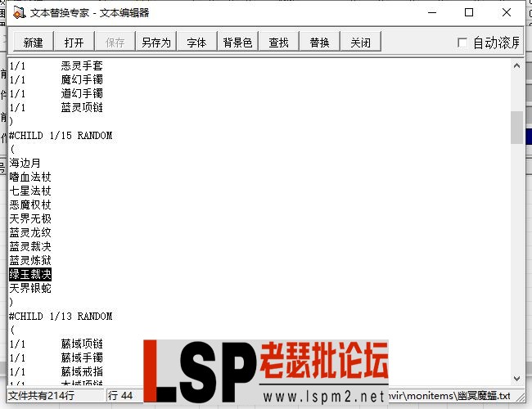Click the 关闭 (Close) toolbar button
The width and height of the screenshot is (532, 409).
(361, 42)
